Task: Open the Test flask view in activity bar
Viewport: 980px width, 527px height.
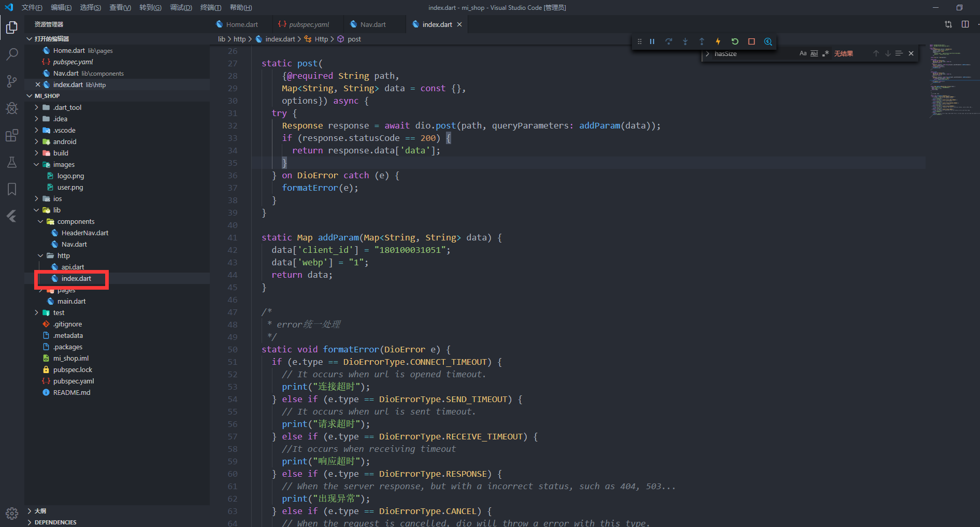Action: [x=12, y=162]
